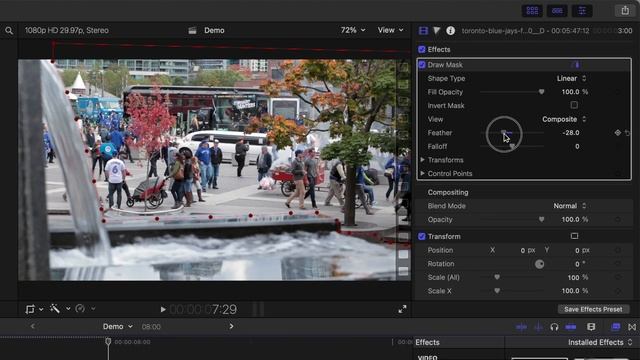The width and height of the screenshot is (640, 360).
Task: Open the Blend Mode Normal dropdown
Action: point(569,206)
